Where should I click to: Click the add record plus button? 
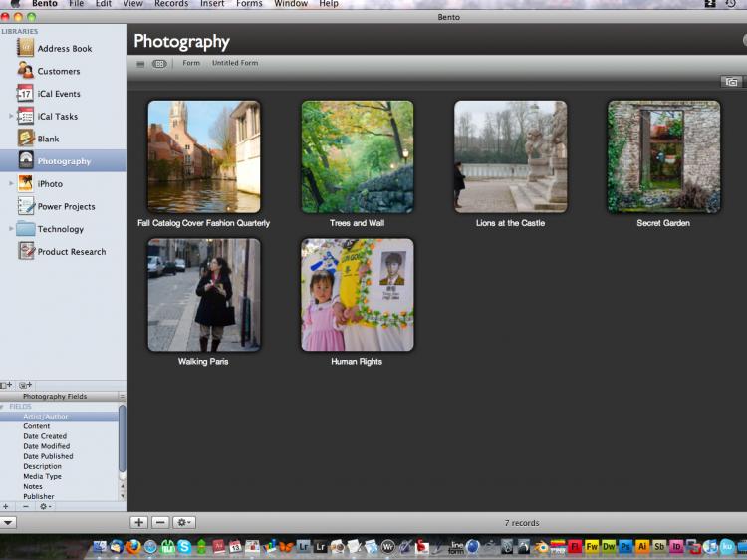(x=138, y=522)
